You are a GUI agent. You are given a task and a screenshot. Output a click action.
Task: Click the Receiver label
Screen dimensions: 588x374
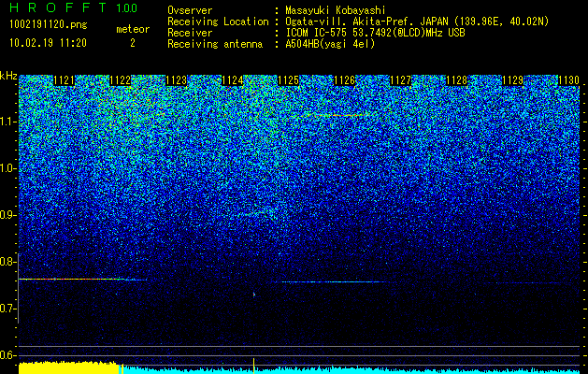click(190, 33)
